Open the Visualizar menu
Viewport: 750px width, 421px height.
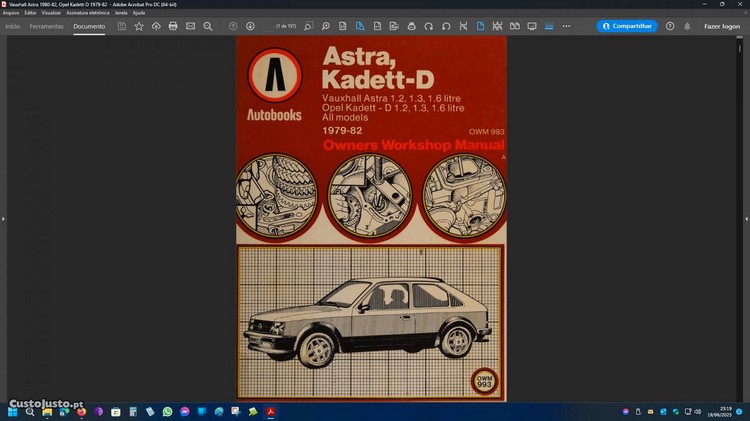tap(51, 12)
